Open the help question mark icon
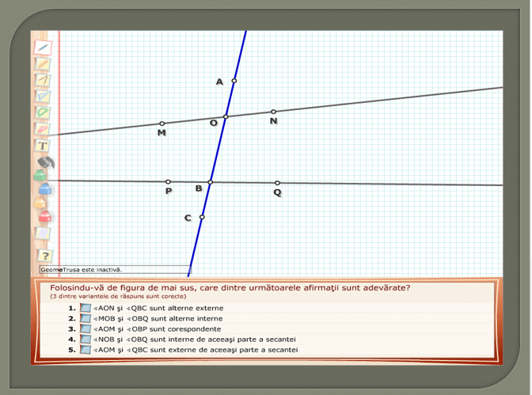Screen dimensions: 532x395 point(45,255)
